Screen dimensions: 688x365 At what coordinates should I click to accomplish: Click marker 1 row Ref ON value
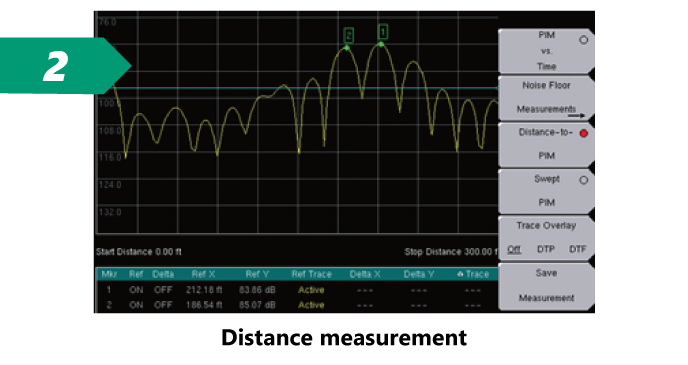pos(136,290)
